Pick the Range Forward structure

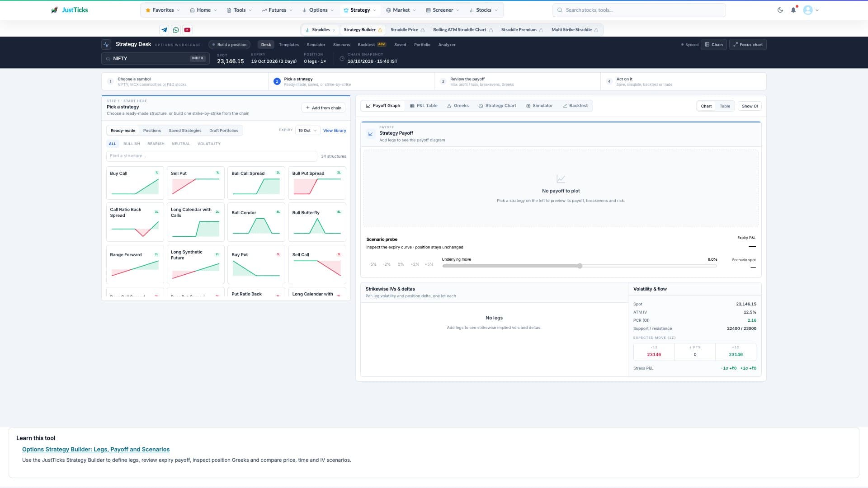[x=135, y=264]
